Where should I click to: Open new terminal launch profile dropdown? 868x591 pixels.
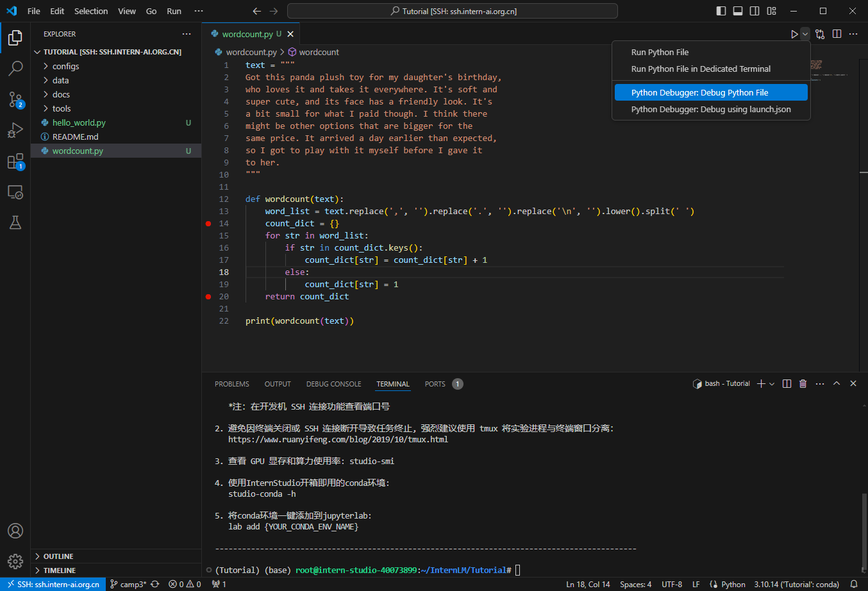tap(771, 383)
